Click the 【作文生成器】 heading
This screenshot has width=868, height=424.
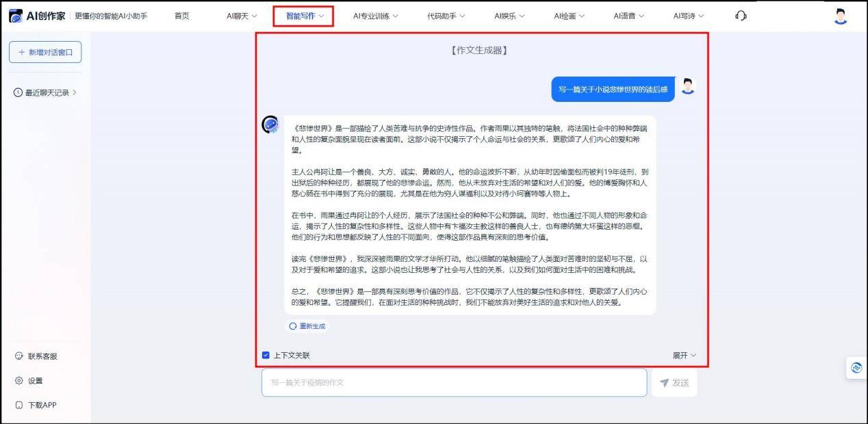pyautogui.click(x=480, y=51)
